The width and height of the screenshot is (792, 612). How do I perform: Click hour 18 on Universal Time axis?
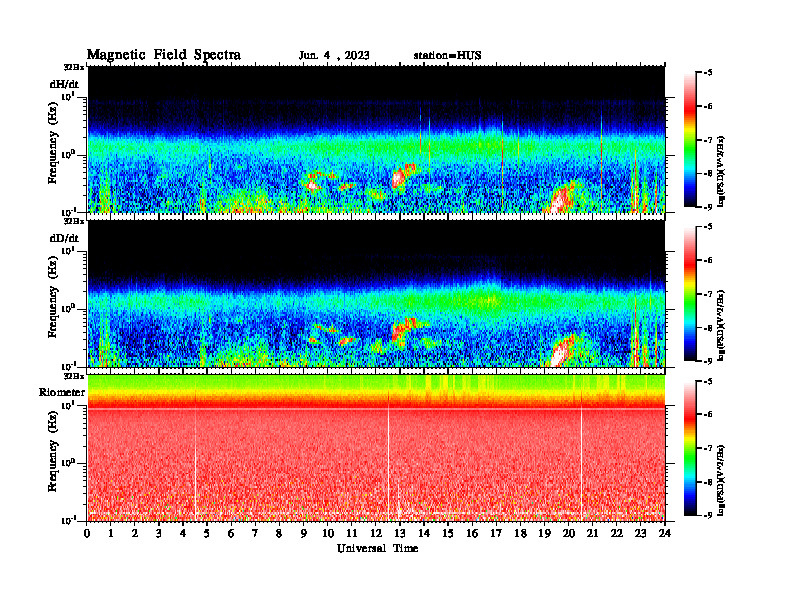click(x=521, y=534)
